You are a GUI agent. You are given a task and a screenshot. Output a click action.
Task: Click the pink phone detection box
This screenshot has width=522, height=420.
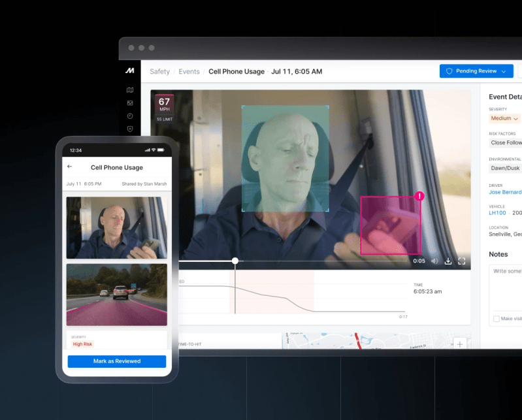pos(391,225)
